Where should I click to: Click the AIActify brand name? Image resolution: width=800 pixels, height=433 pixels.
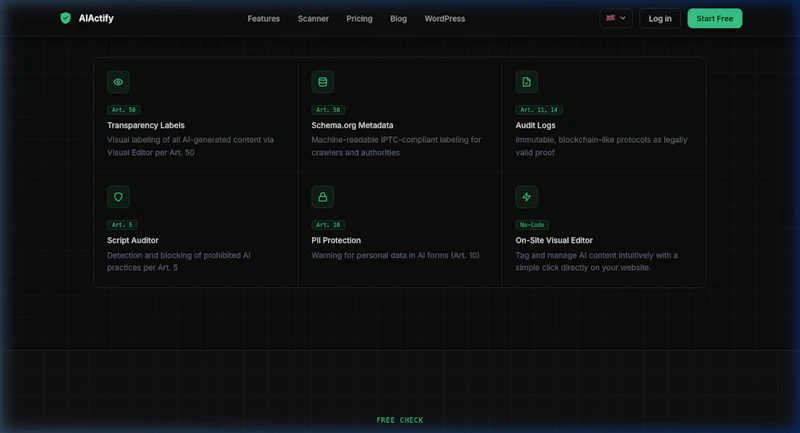(96, 18)
